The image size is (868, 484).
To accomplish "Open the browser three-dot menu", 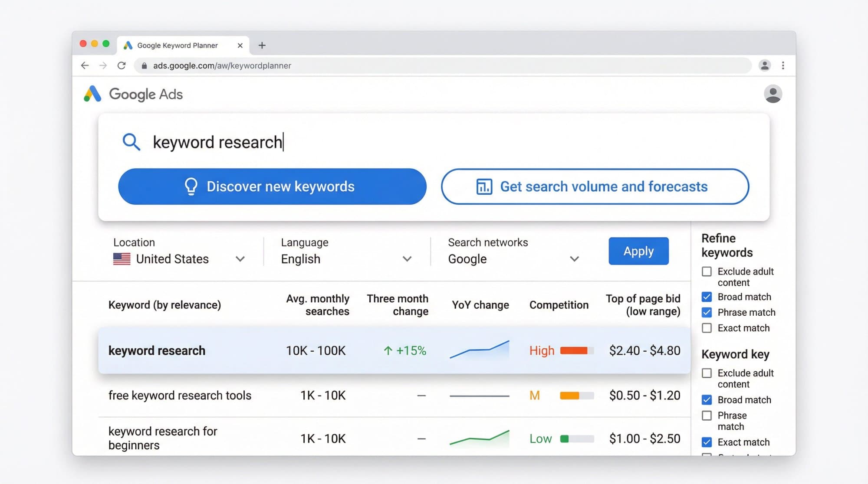I will 783,65.
